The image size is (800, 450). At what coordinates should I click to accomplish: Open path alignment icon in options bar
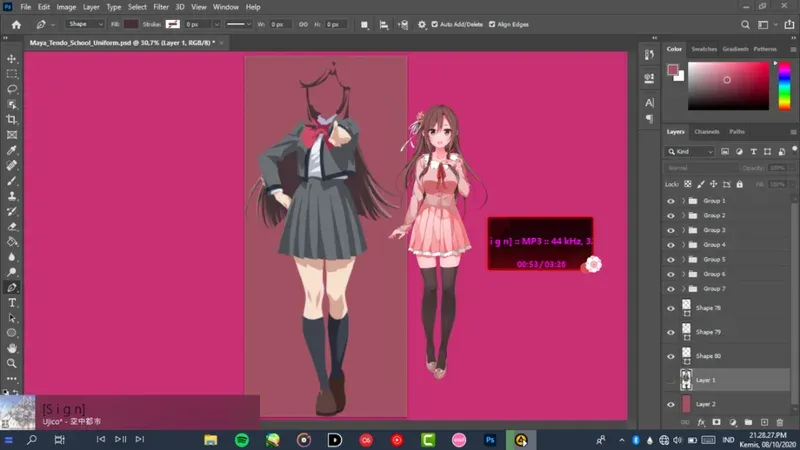pos(384,24)
